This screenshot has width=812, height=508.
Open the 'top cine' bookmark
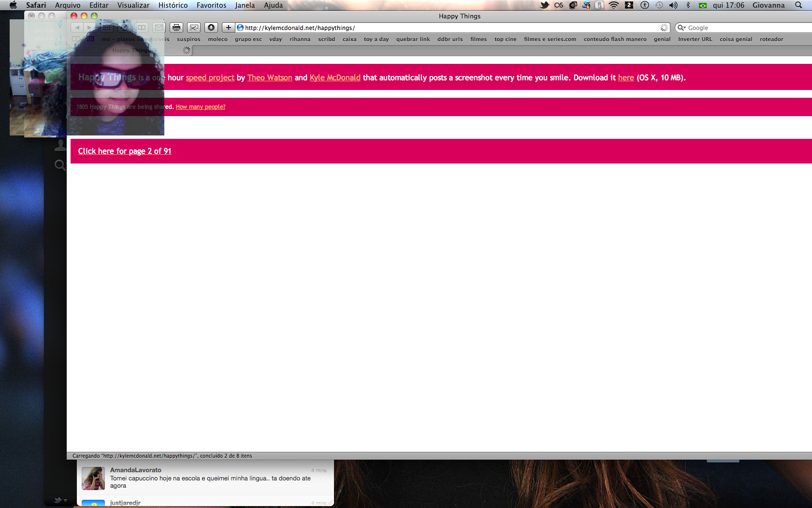(x=506, y=39)
